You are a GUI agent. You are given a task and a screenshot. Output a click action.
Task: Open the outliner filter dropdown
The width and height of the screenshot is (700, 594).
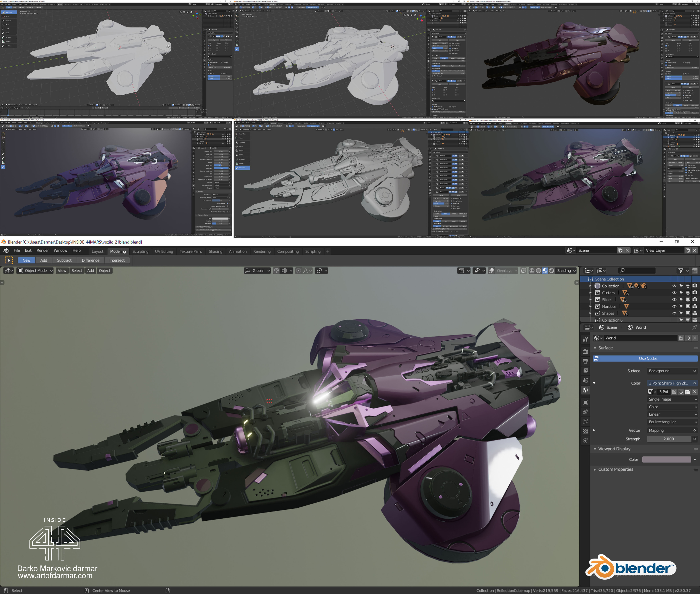pos(683,271)
